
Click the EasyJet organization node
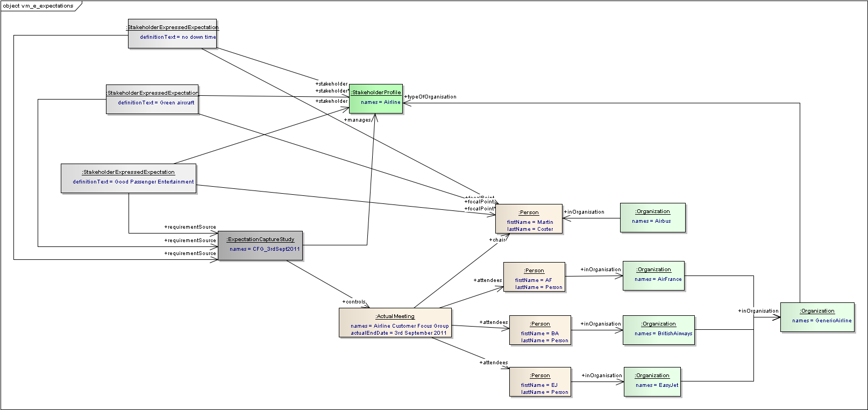click(x=652, y=381)
